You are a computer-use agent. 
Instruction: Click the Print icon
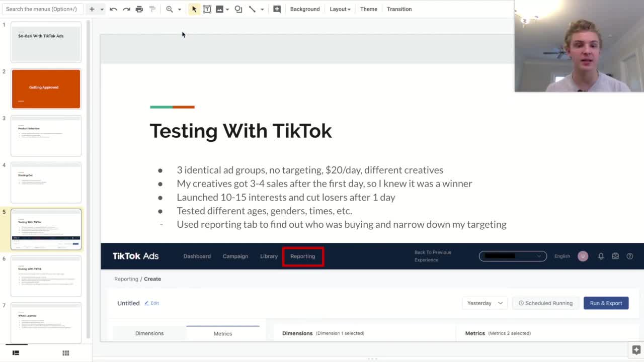(139, 9)
